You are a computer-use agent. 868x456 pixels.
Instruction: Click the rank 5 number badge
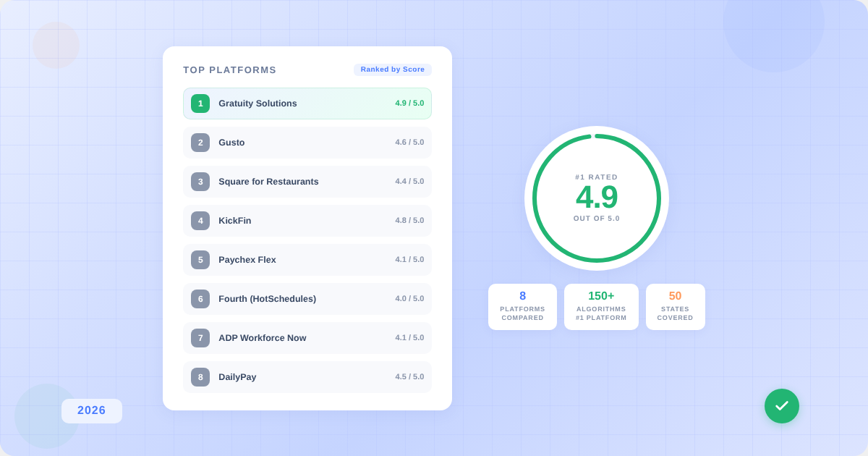(200, 260)
